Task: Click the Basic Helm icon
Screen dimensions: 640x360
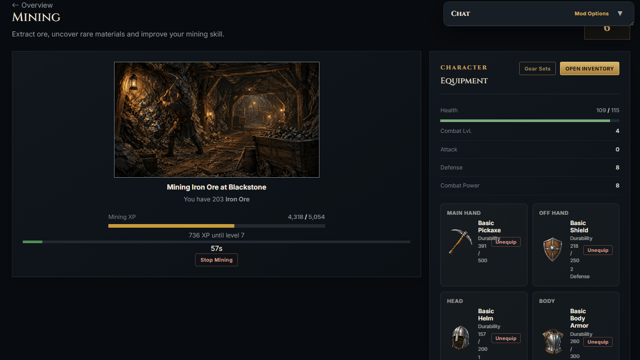Action: point(460,337)
